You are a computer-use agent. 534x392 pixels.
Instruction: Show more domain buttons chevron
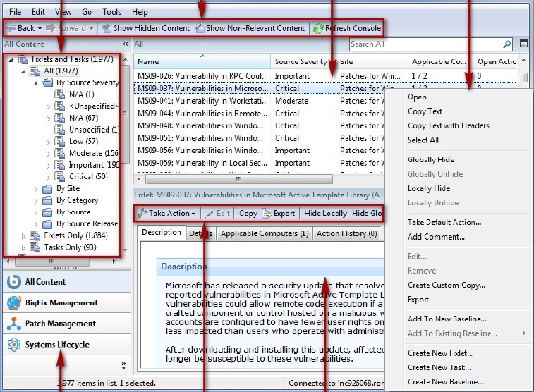coord(123,365)
